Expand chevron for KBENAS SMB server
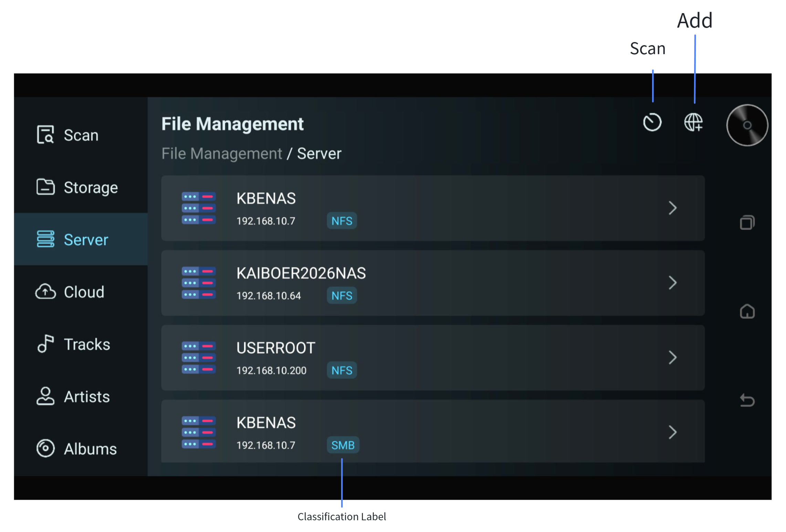786x532 pixels. pos(672,432)
